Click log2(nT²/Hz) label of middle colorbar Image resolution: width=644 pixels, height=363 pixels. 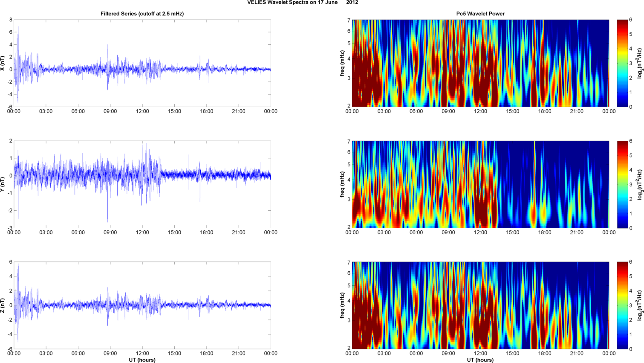639,184
